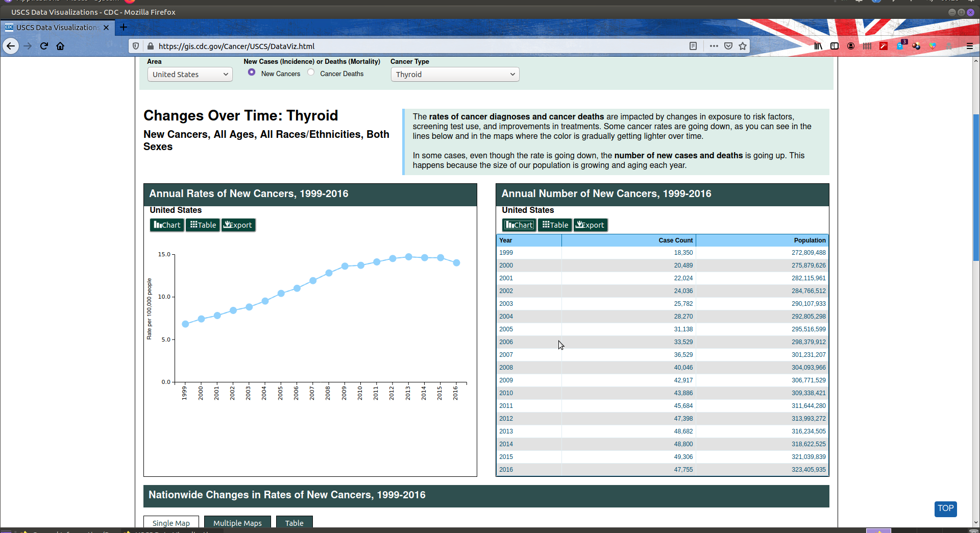980x533 pixels.
Task: Open new browser tab
Action: pos(124,27)
